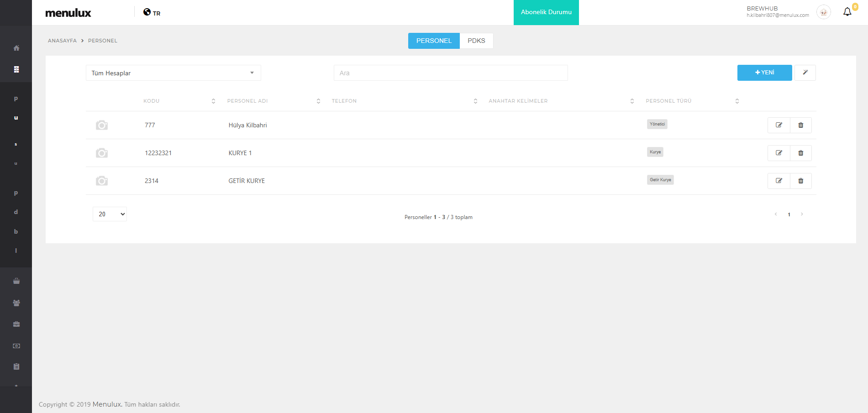Click the magic wand tool button
The height and width of the screenshot is (413, 868).
coord(805,73)
